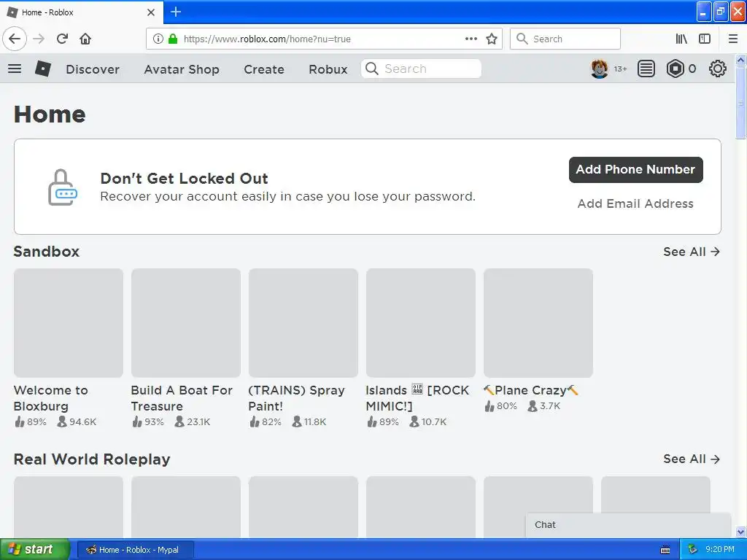
Task: Show site information icon in address bar
Action: point(158,39)
